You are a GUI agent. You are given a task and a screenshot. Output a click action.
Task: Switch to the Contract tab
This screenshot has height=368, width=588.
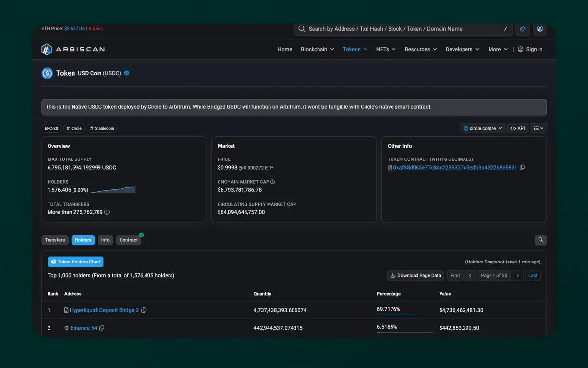(x=129, y=240)
